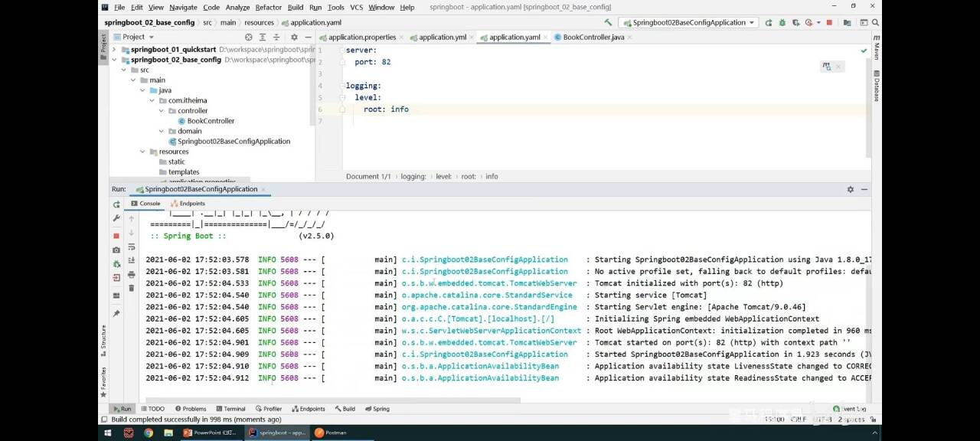Open dropdown arrow next to profiler icon

818,23
